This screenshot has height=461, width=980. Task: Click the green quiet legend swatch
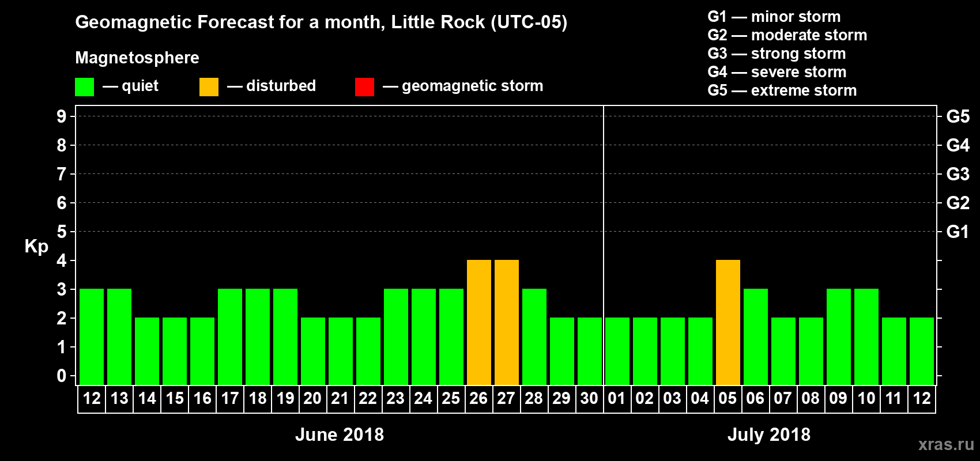tap(84, 87)
